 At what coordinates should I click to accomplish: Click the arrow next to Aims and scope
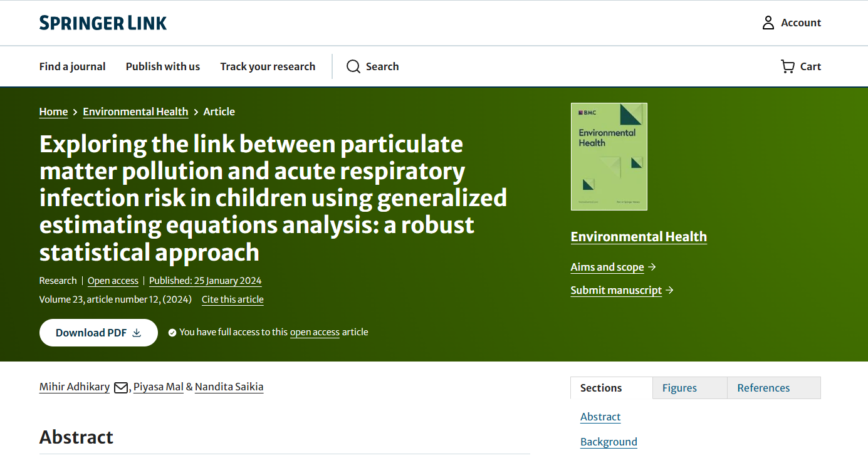[x=652, y=267]
